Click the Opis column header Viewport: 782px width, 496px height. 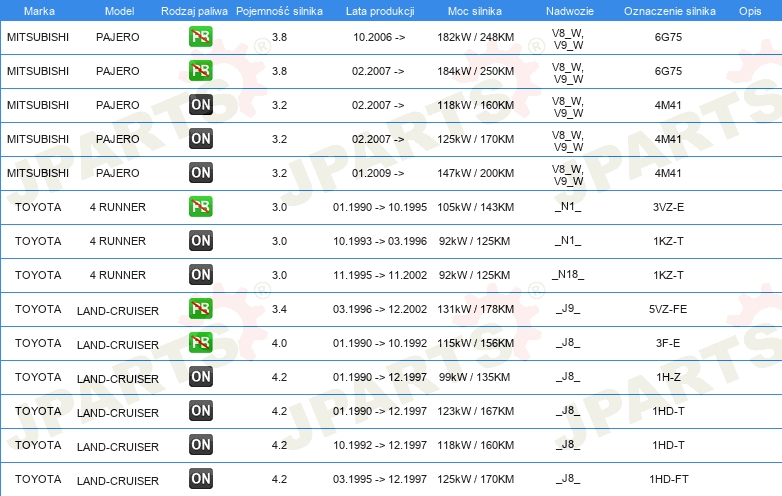coord(750,11)
